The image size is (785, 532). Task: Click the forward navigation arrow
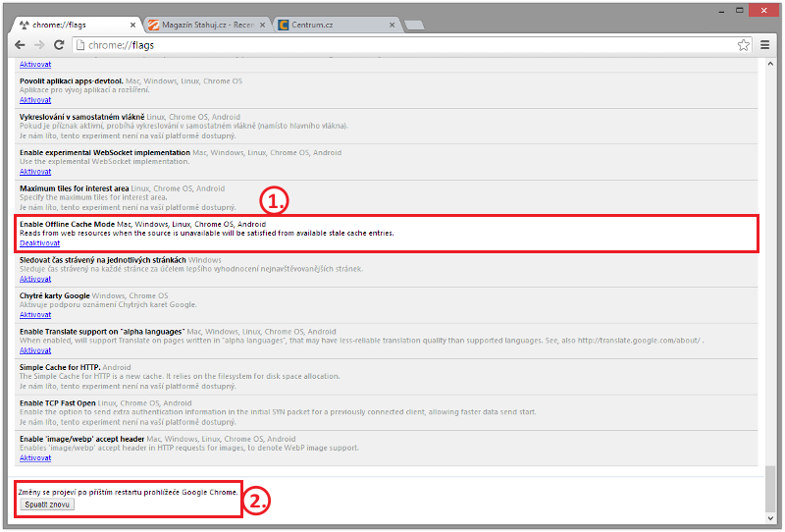[x=39, y=45]
